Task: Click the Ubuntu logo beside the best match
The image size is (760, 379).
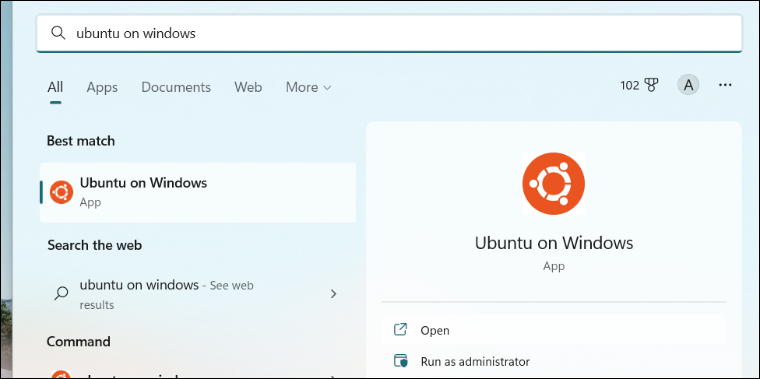Action: (62, 192)
